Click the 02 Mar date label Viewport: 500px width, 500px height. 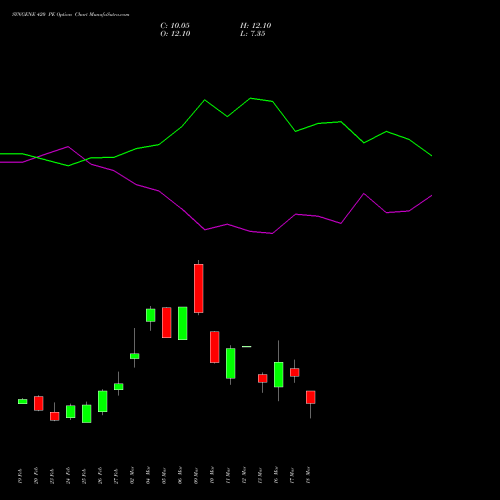click(x=132, y=475)
